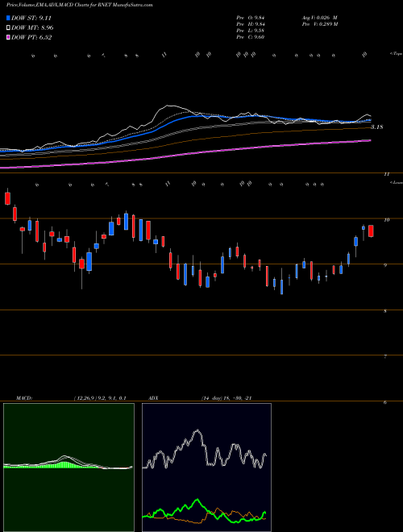403x532 pixels.
Task: Select the 'DOW ST: 9.11' legend text
Action: click(x=31, y=18)
